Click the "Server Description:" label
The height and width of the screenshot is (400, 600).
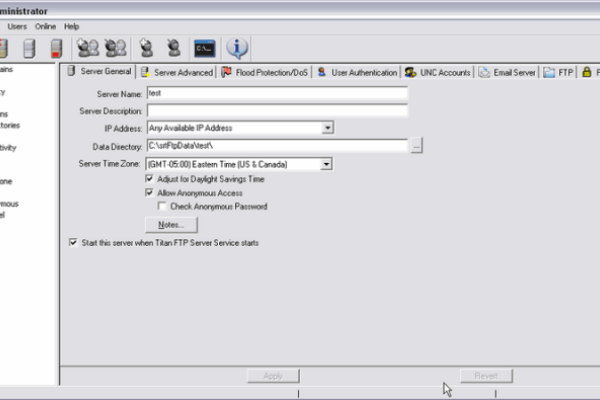(x=111, y=111)
